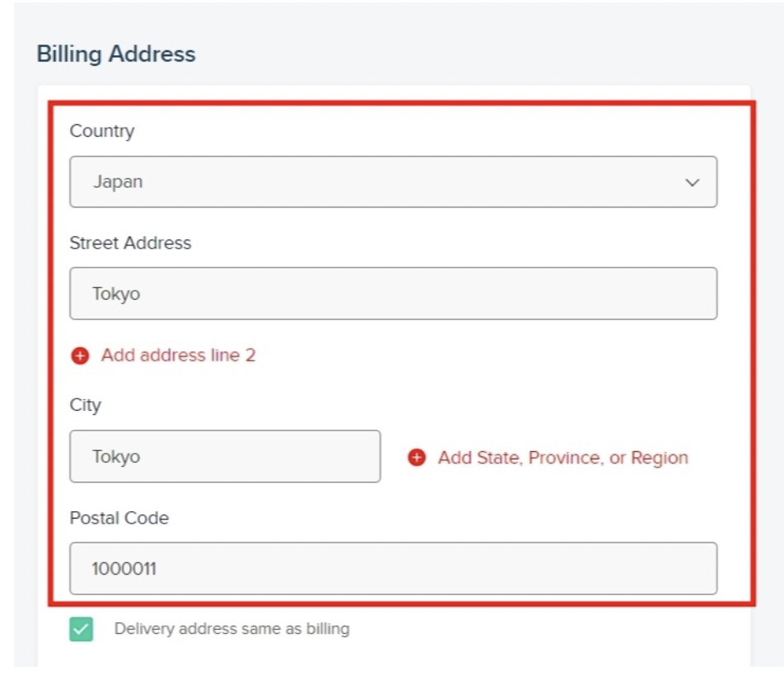Click the 1000011 value in postal box

124,569
